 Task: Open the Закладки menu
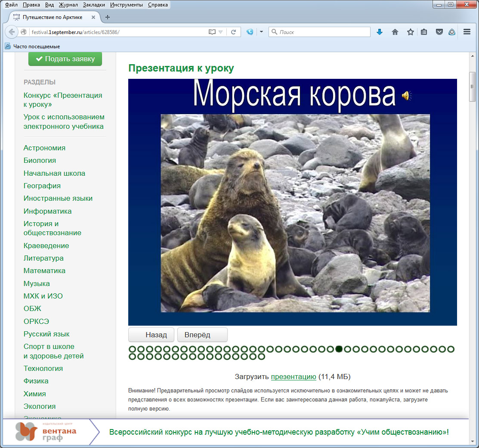point(94,5)
